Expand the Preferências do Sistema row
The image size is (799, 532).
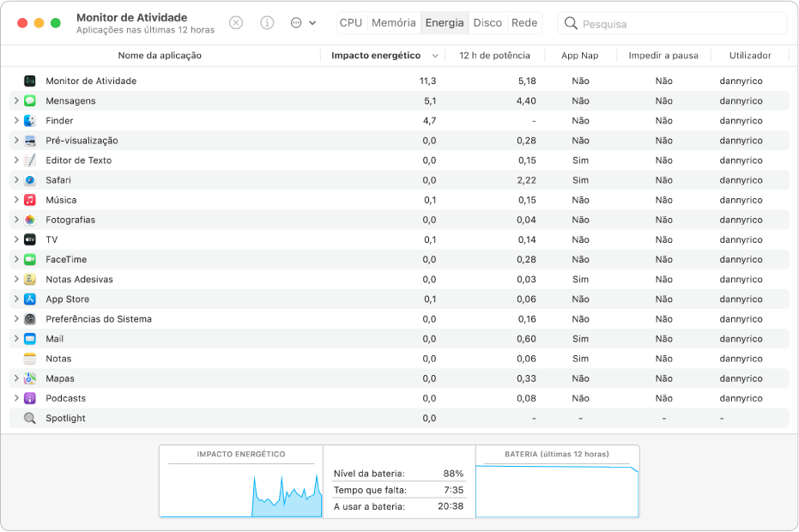(16, 319)
